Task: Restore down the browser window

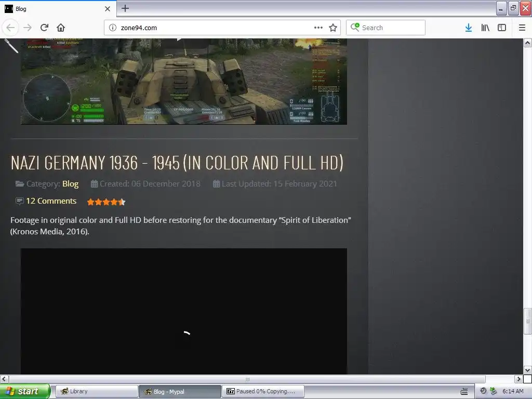Action: [x=513, y=8]
